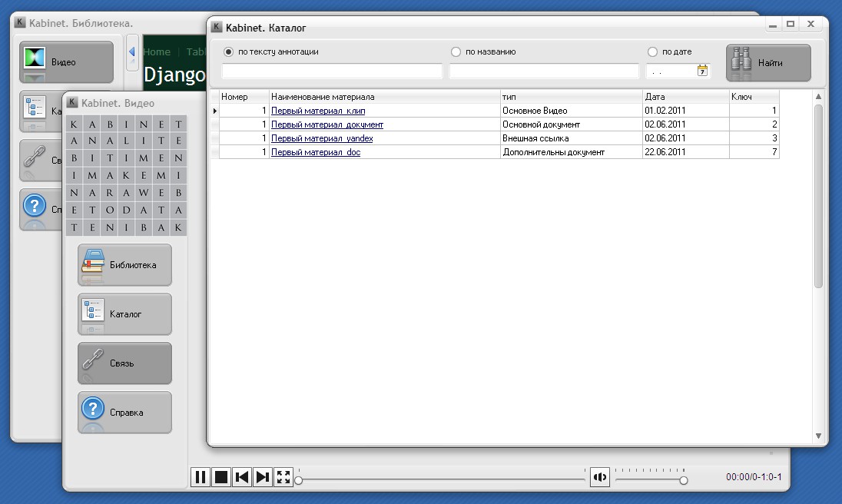This screenshot has height=504, width=842.
Task: Open Каталог in the Видео window
Action: click(124, 314)
